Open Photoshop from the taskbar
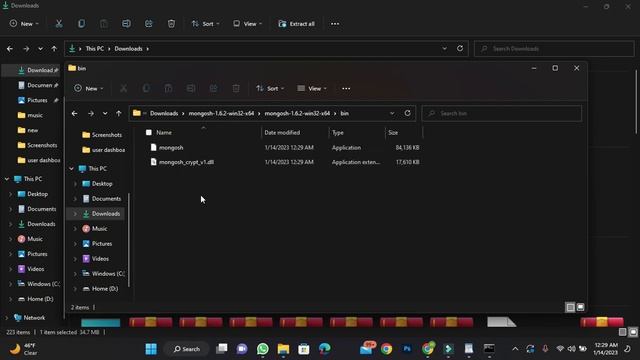 407,349
